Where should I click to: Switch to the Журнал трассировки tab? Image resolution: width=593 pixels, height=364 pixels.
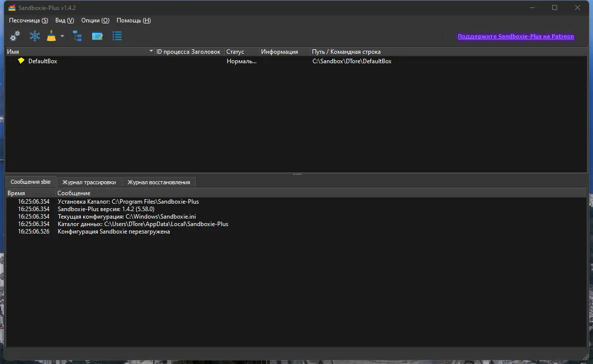pos(89,182)
